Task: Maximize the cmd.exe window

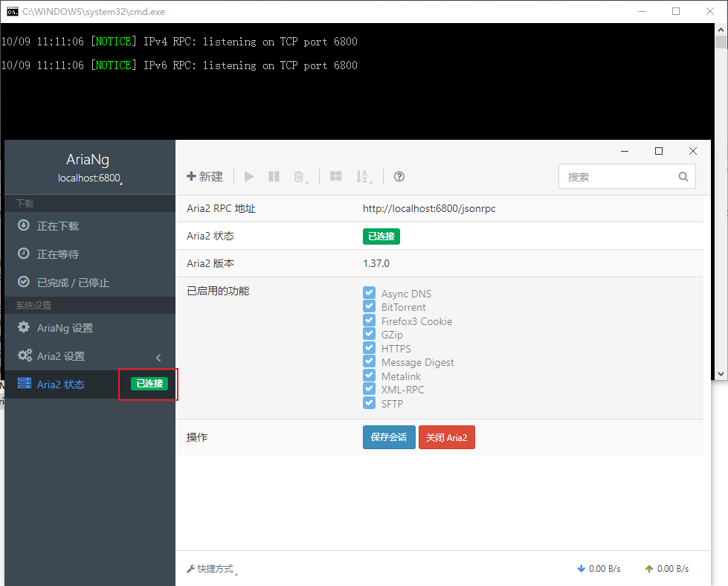Action: pyautogui.click(x=676, y=12)
